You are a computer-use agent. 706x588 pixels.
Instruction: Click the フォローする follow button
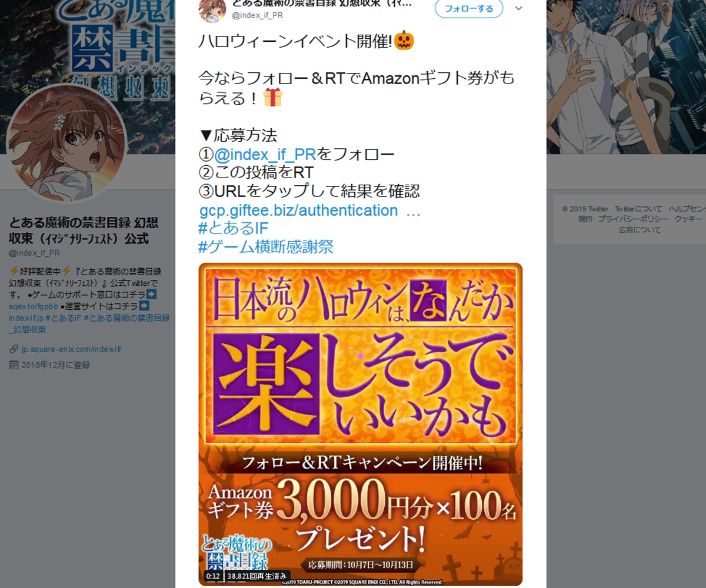tap(469, 9)
